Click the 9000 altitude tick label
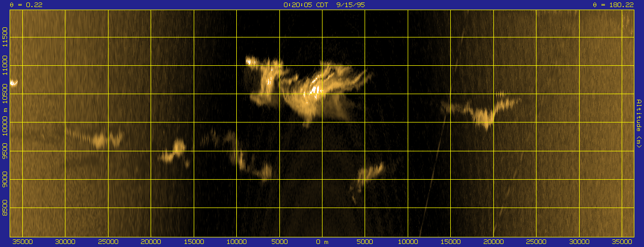 click(5, 179)
